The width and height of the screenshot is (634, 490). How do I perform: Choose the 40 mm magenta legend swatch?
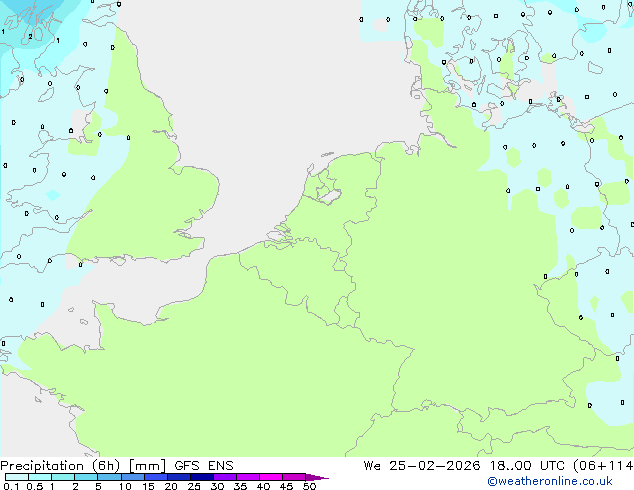point(271,477)
